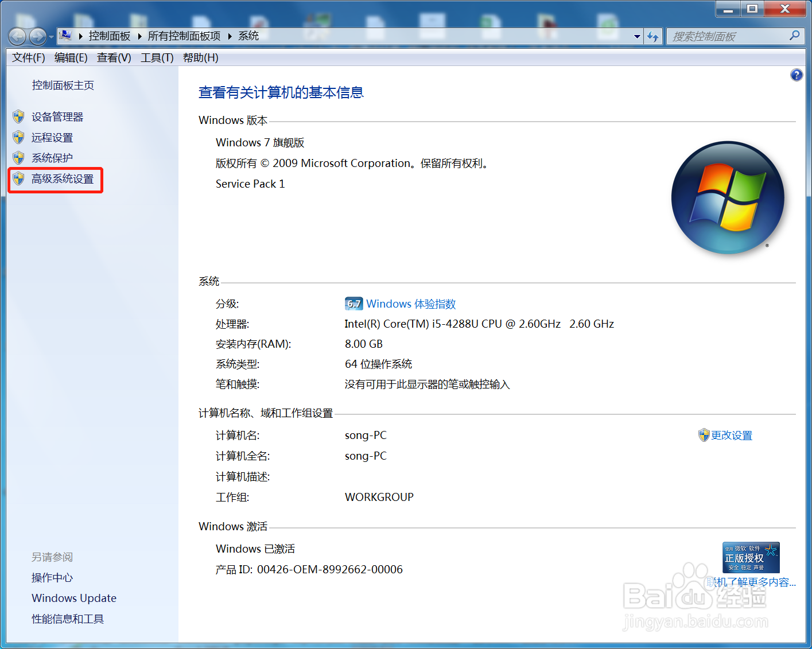Open 高级系统设置 link
This screenshot has height=649, width=812.
point(63,179)
